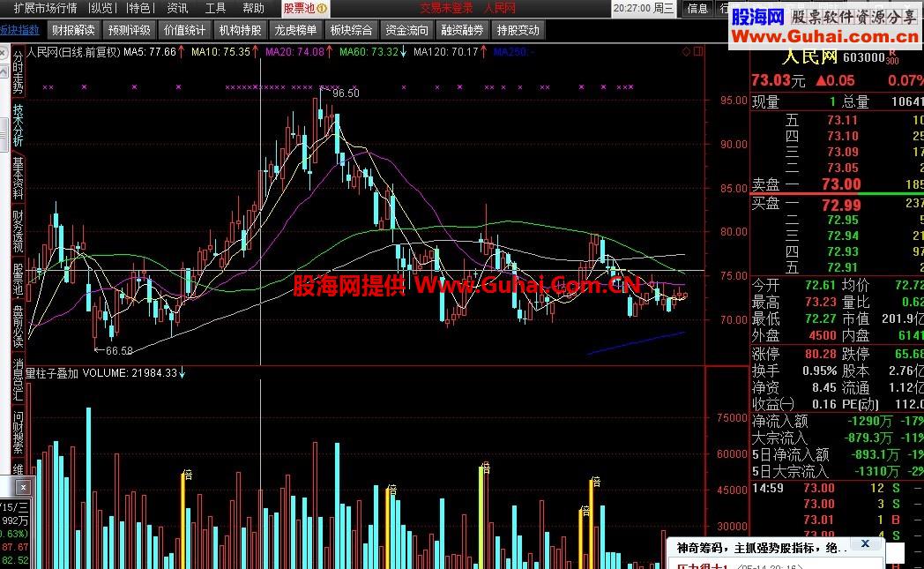Click the 买盘 一 bid price 72.99
Viewport: 924px width, 569px height.
[x=841, y=206]
